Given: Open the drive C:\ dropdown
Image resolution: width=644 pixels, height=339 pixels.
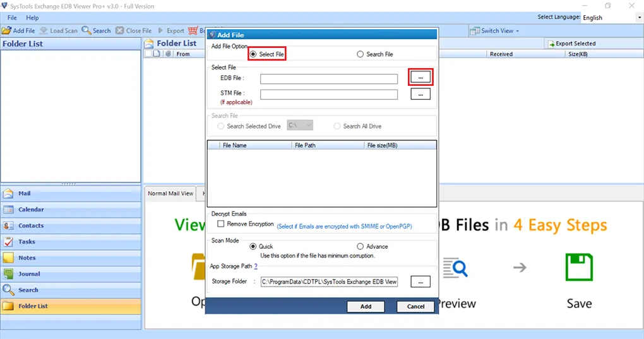Looking at the screenshot, I should (300, 126).
